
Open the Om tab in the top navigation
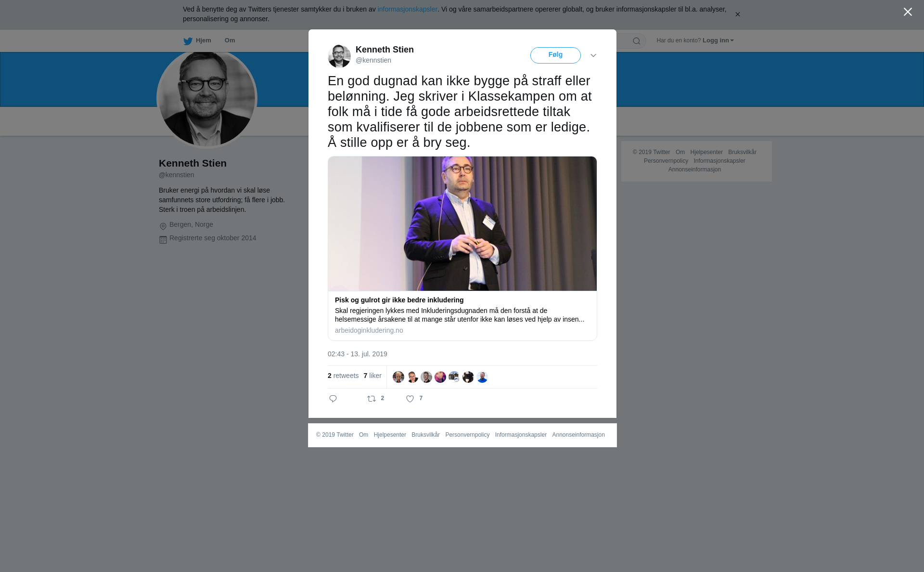pos(230,40)
